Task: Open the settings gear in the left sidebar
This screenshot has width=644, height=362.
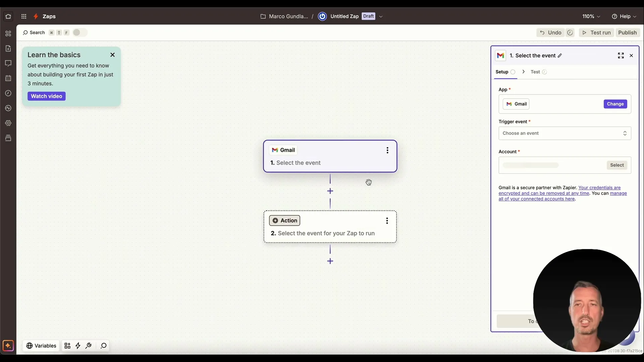Action: coord(8,123)
